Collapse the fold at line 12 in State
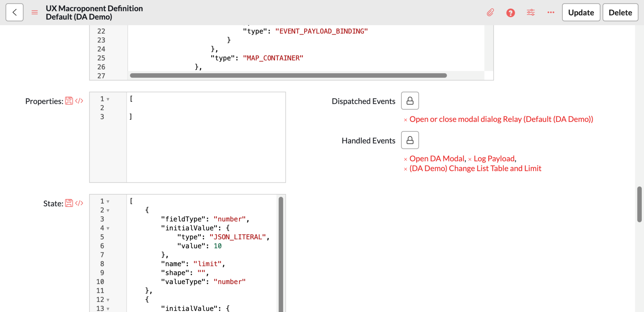The image size is (644, 312). coord(108,300)
